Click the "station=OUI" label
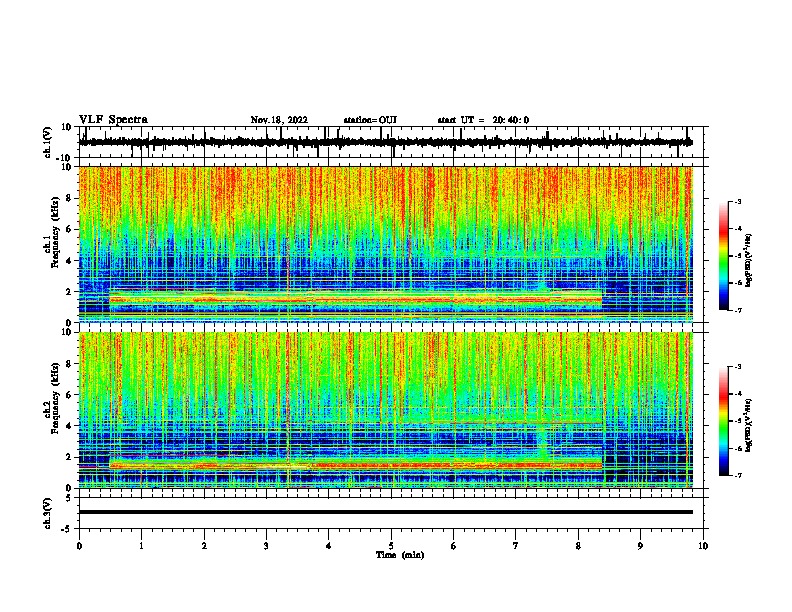Viewport: 792px width, 612px height. tap(370, 120)
